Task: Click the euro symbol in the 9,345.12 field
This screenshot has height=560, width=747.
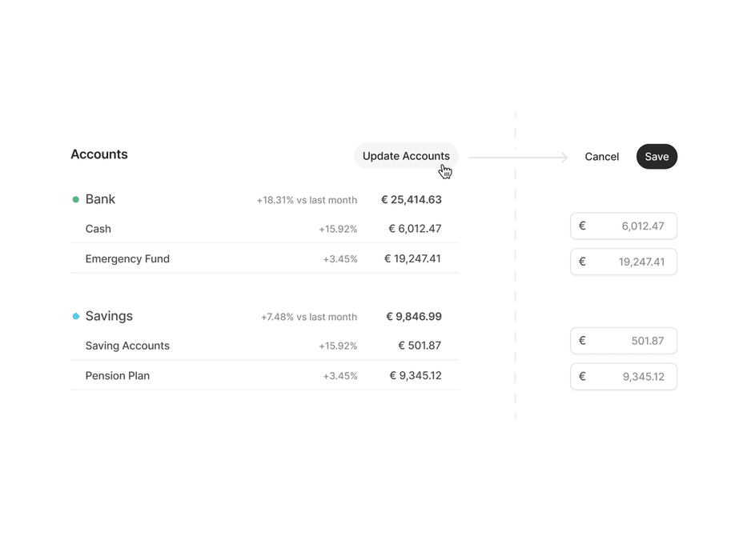Action: click(582, 377)
